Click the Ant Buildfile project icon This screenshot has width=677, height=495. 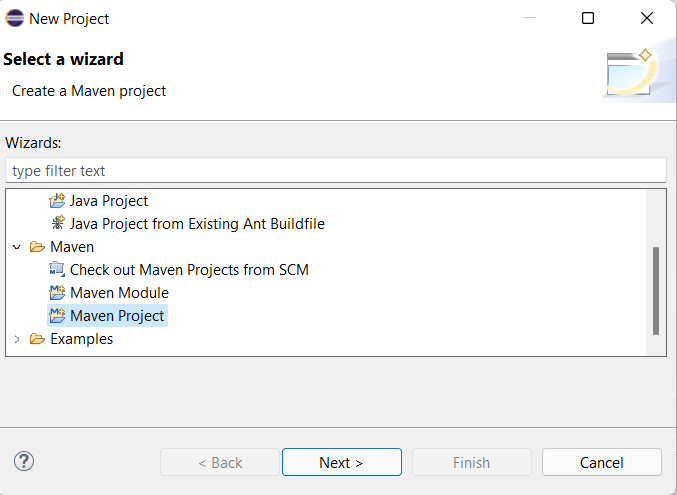pyautogui.click(x=57, y=224)
